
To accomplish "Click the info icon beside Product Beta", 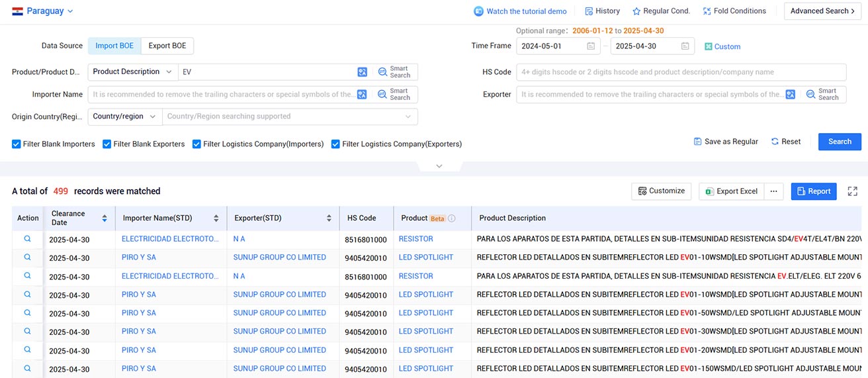I will coord(452,218).
